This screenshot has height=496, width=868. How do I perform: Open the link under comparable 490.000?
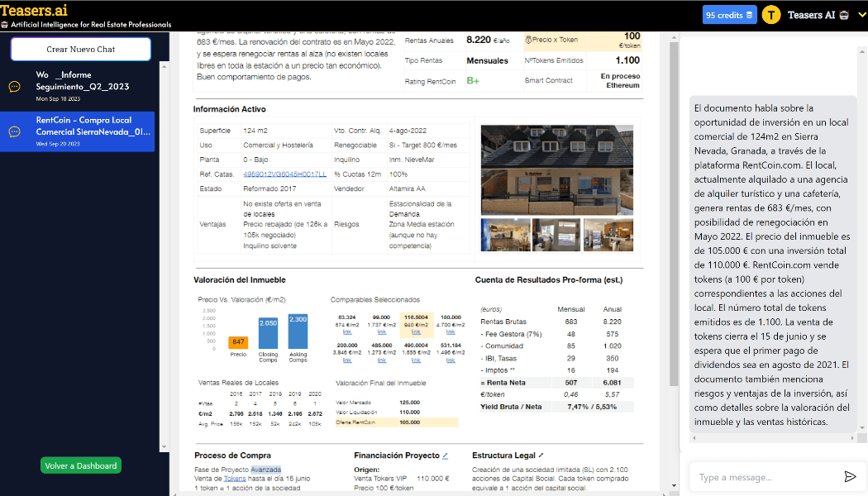(416, 360)
